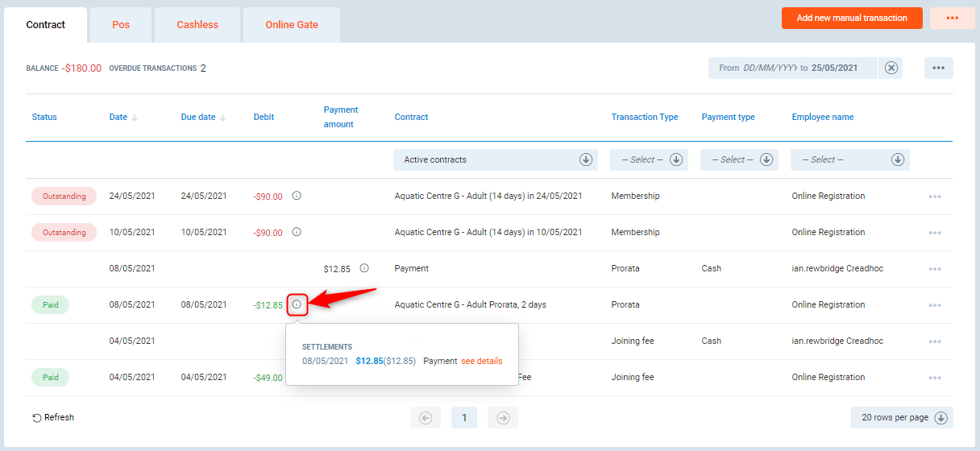Open row options for 24/05/2021 Membership transaction
The height and width of the screenshot is (451, 980).
pos(934,197)
